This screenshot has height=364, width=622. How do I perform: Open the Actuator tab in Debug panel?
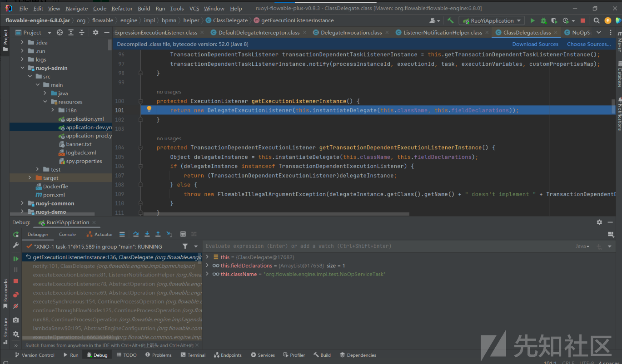click(x=100, y=234)
